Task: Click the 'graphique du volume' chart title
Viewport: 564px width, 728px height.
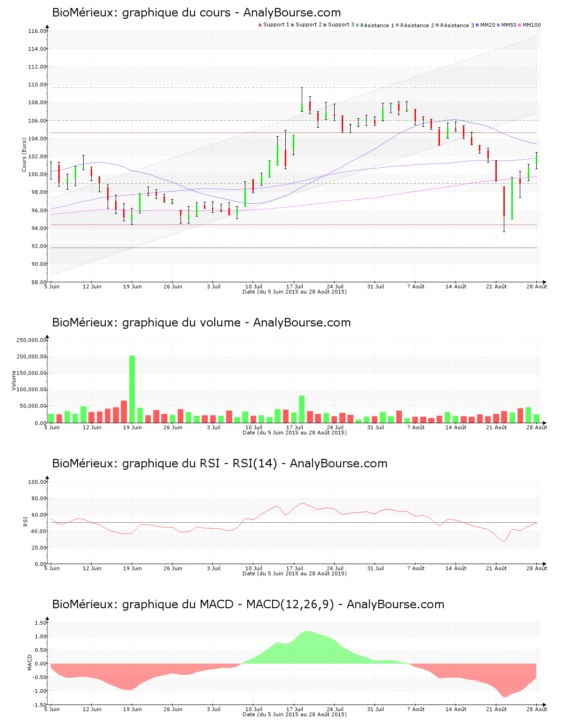Action: point(201,323)
